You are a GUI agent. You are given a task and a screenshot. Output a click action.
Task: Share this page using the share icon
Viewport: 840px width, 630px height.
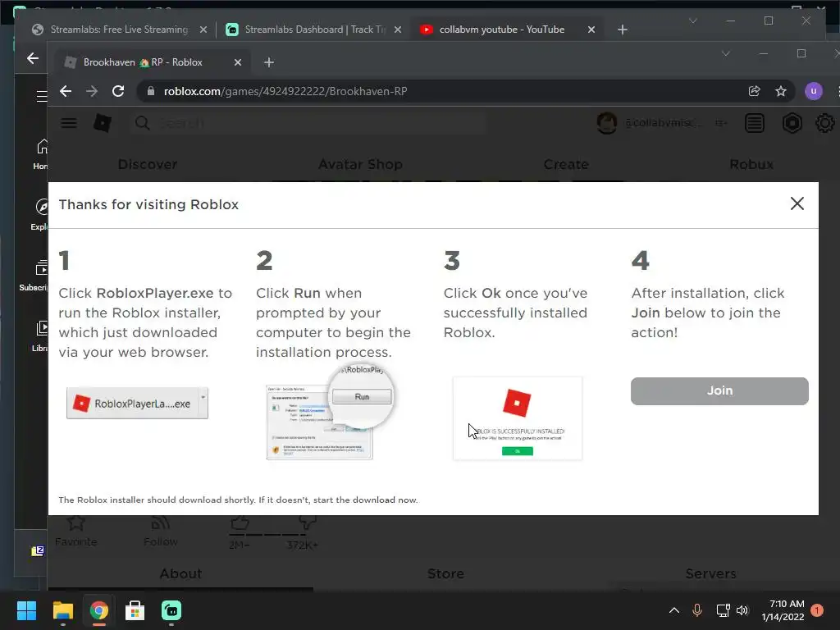click(755, 91)
